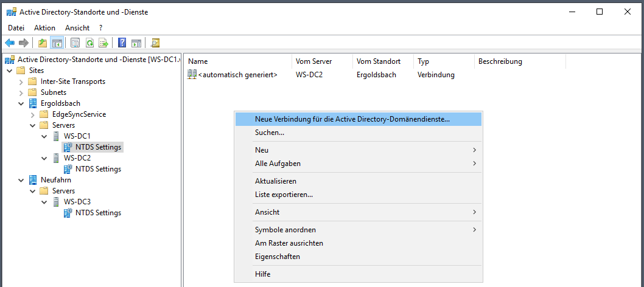The width and height of the screenshot is (644, 287).
Task: Sort by the Beschreibung column header
Action: point(520,61)
